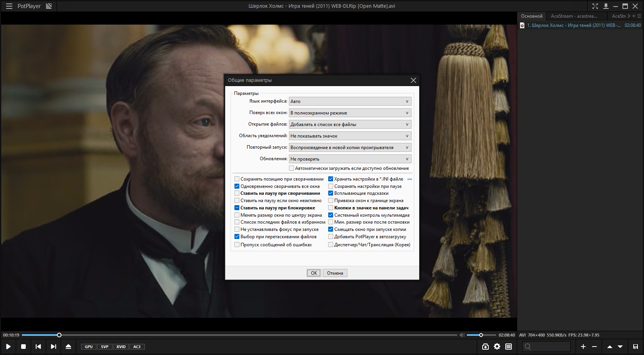Expand the 'Язык интерфейса' dropdown
Viewport: 644px width, 355px height.
[350, 101]
